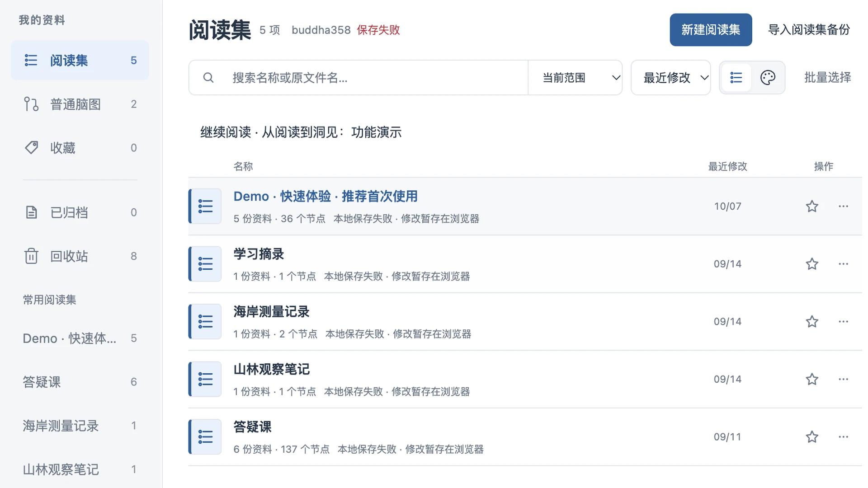
Task: Switch to palette card view
Action: pos(768,78)
